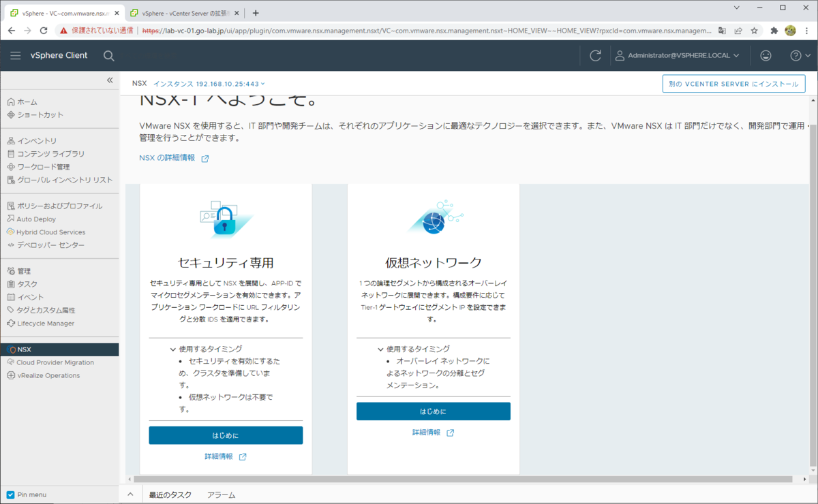This screenshot has width=818, height=504.
Task: Click the セキュリティ専用 lock illustration
Action: (226, 219)
